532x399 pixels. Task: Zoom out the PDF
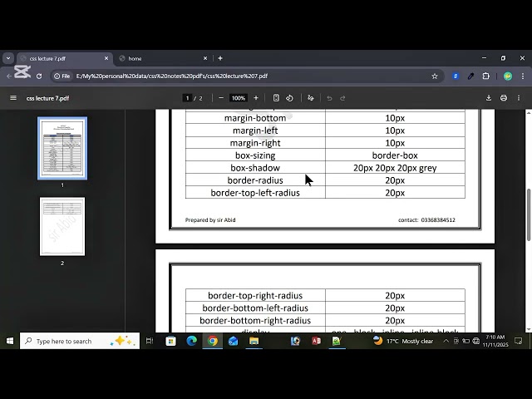tap(221, 98)
